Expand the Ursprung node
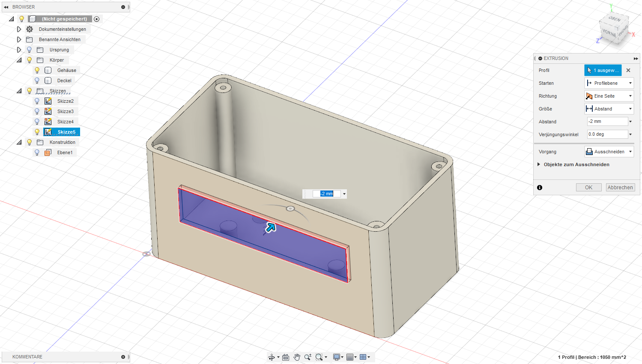The height and width of the screenshot is (364, 642). [19, 50]
